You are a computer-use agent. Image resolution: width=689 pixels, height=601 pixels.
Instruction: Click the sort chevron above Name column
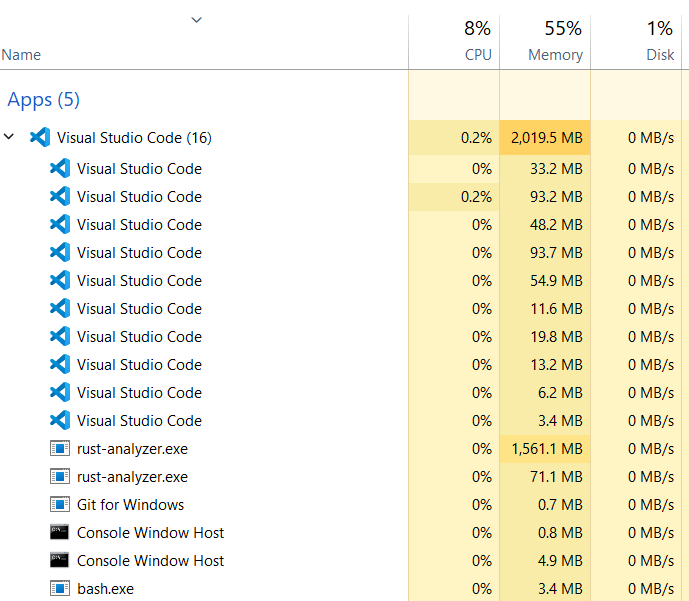[x=196, y=20]
